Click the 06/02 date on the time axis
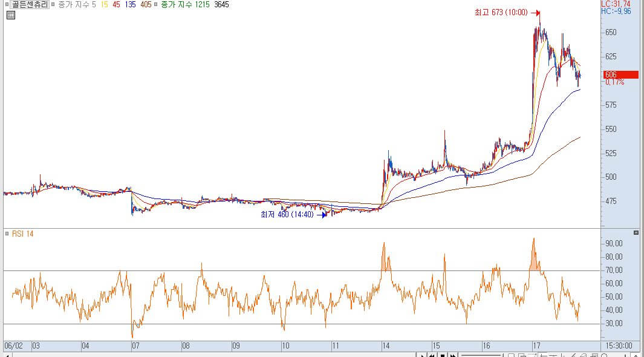 (x=13, y=346)
